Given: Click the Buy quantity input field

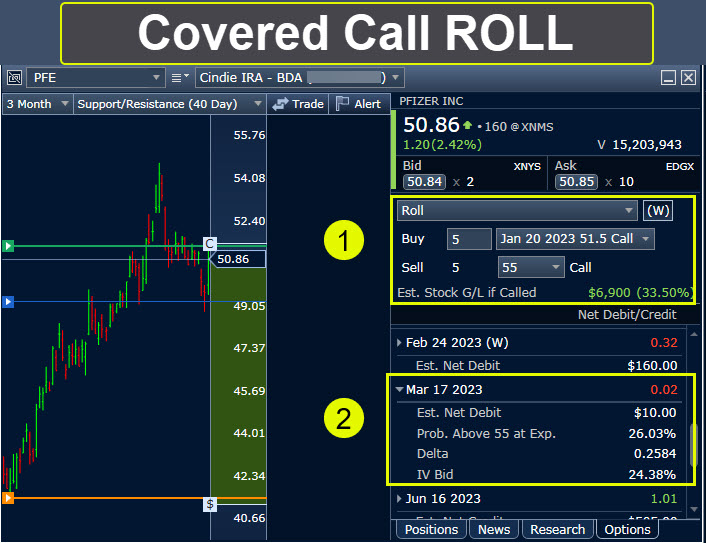Looking at the screenshot, I should (469, 239).
